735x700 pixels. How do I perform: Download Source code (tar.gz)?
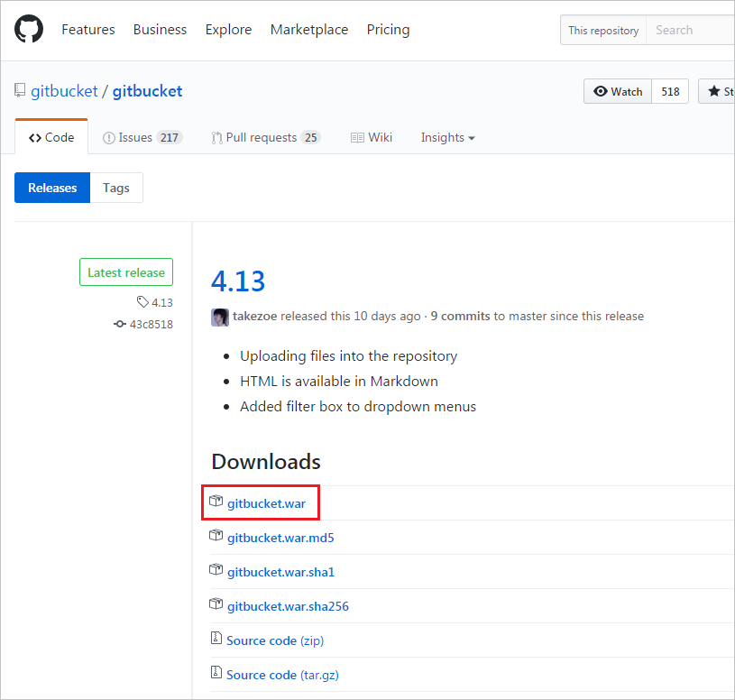[282, 675]
